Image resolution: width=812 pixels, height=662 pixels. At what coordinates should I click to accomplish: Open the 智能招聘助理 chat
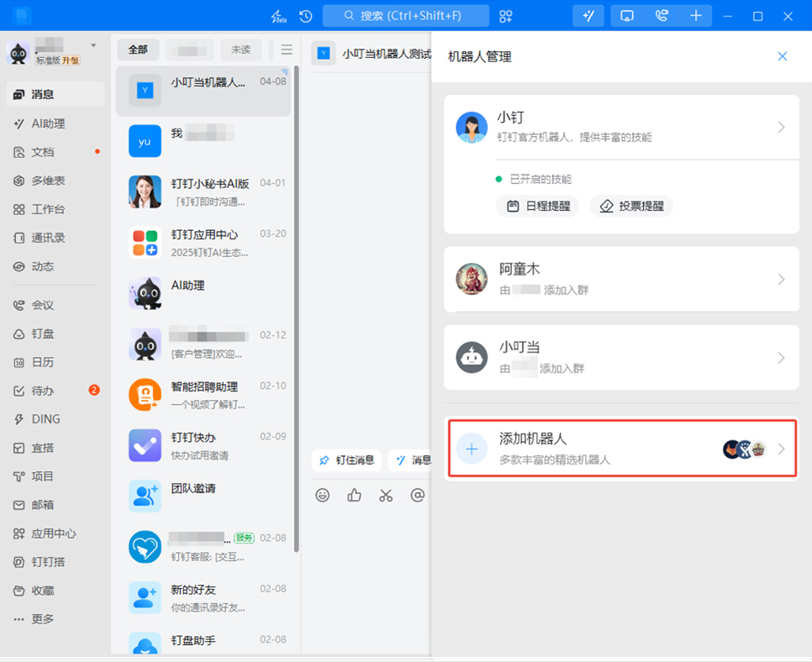click(203, 395)
